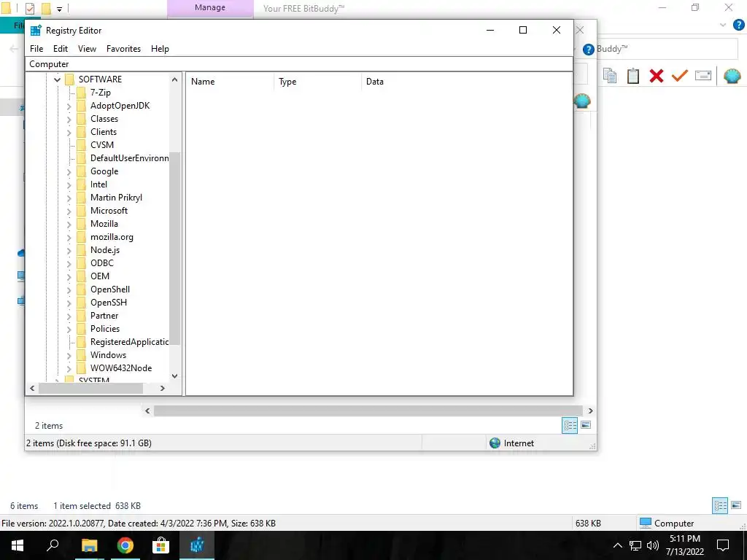This screenshot has height=560, width=747.
Task: Open the Windows Start menu
Action: click(18, 545)
